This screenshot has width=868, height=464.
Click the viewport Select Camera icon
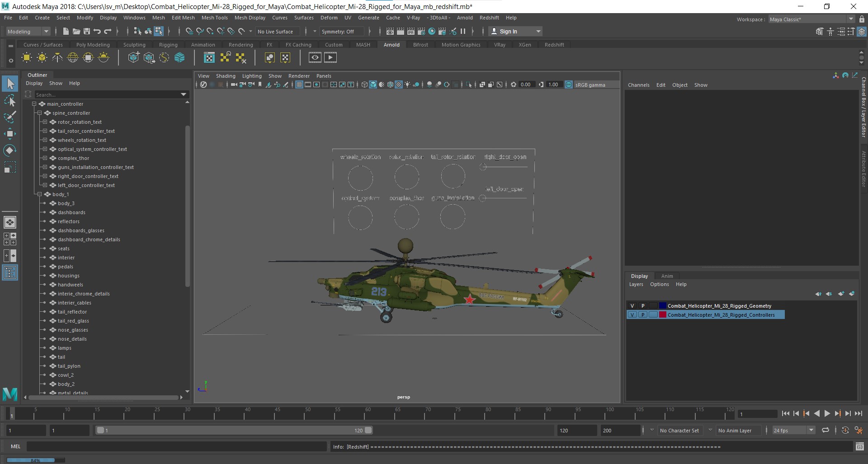coord(234,84)
